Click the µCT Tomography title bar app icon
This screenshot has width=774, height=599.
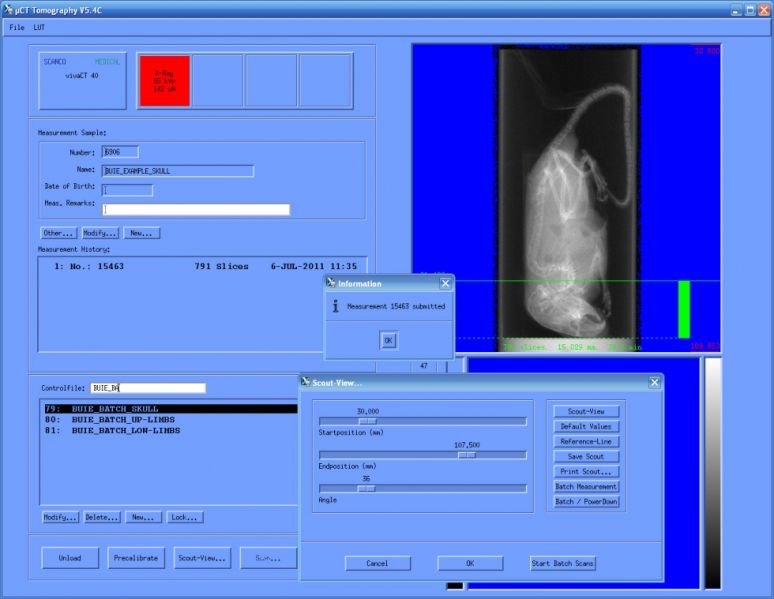pyautogui.click(x=8, y=9)
